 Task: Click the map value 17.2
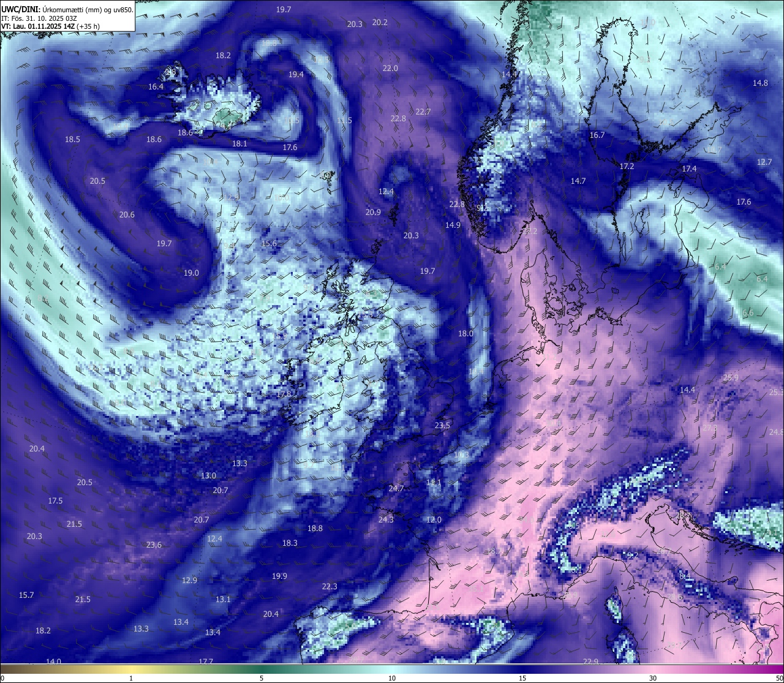click(x=627, y=166)
